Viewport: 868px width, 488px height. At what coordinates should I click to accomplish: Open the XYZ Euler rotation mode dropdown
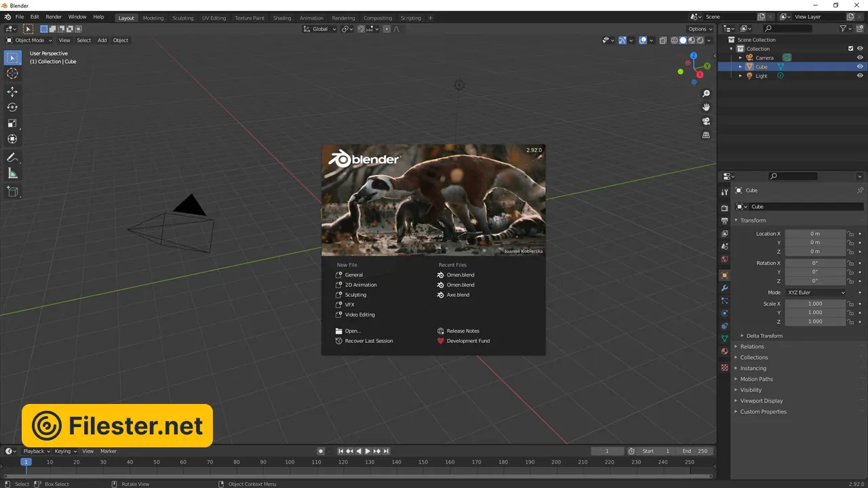[x=816, y=292]
